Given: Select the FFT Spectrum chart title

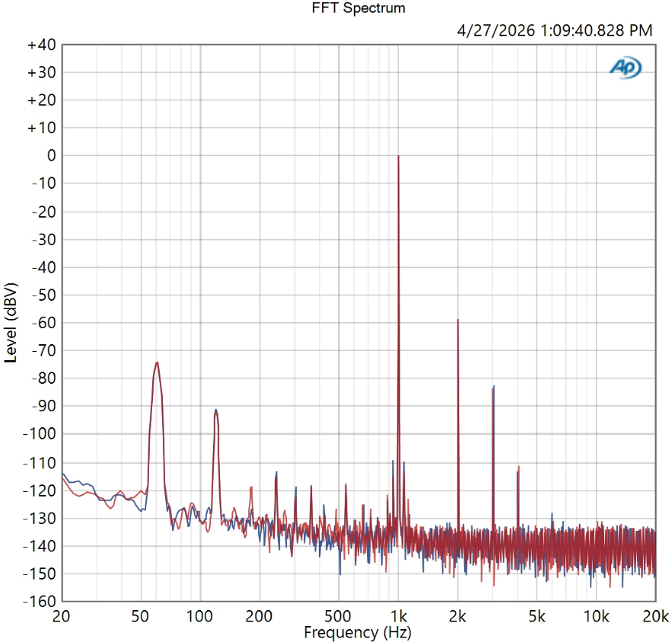Looking at the screenshot, I should pos(358,8).
